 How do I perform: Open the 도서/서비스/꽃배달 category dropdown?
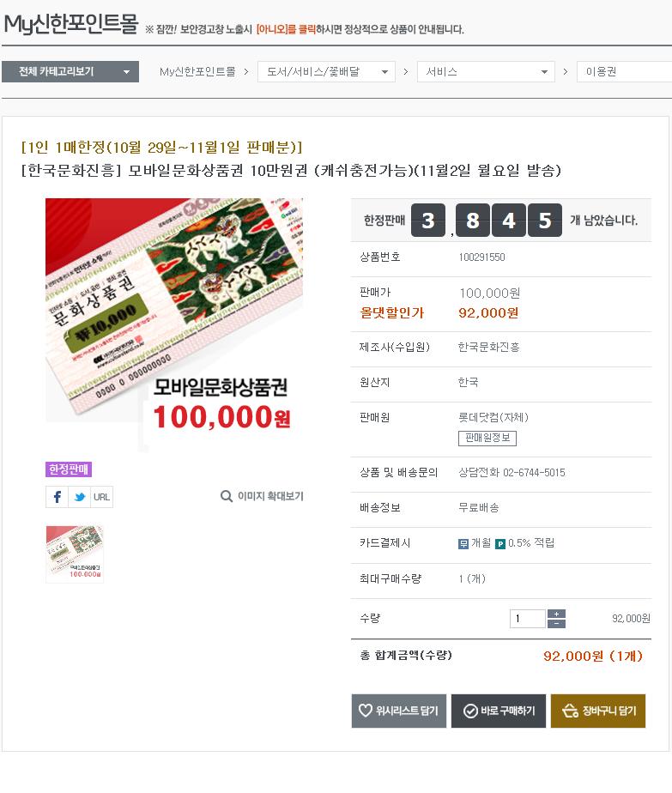pos(326,72)
